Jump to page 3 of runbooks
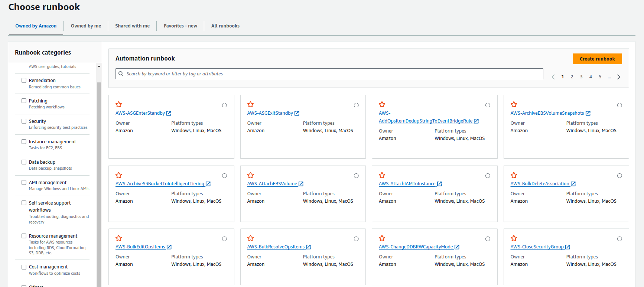Viewport: 644px width, 287px height. (581, 77)
